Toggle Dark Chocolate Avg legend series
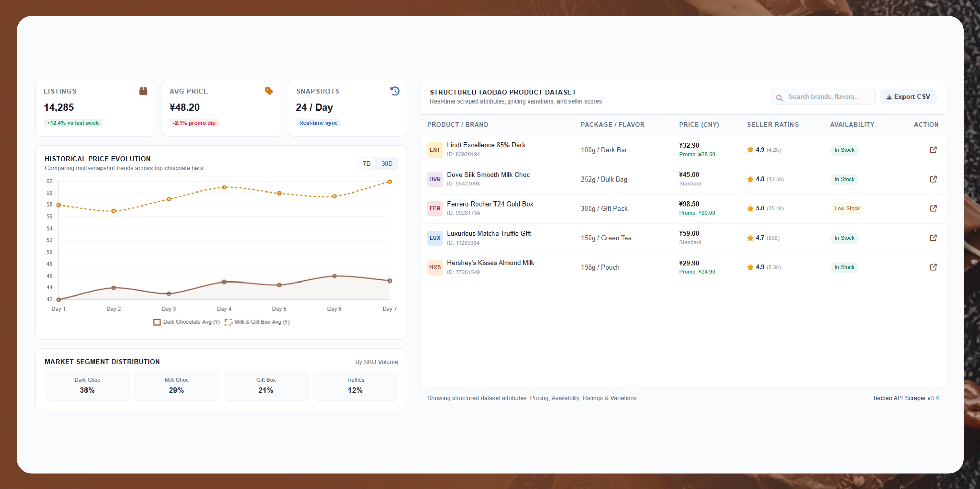980x489 pixels. coord(186,322)
